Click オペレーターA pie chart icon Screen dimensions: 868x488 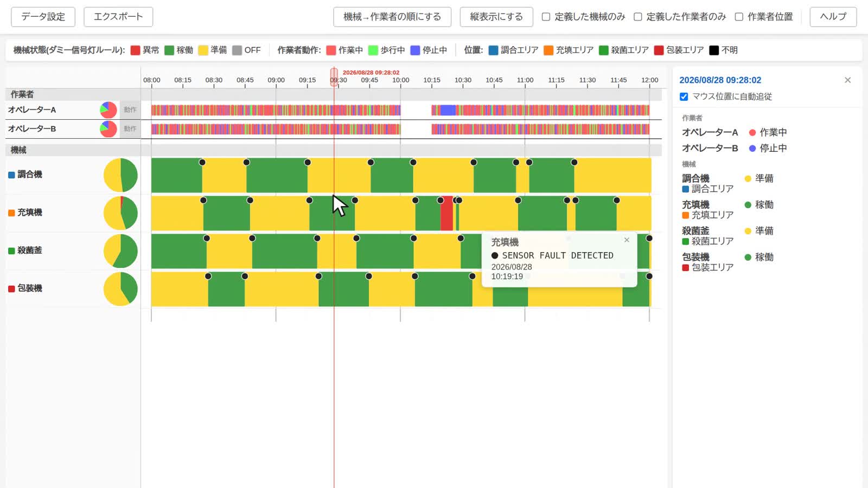pyautogui.click(x=108, y=110)
